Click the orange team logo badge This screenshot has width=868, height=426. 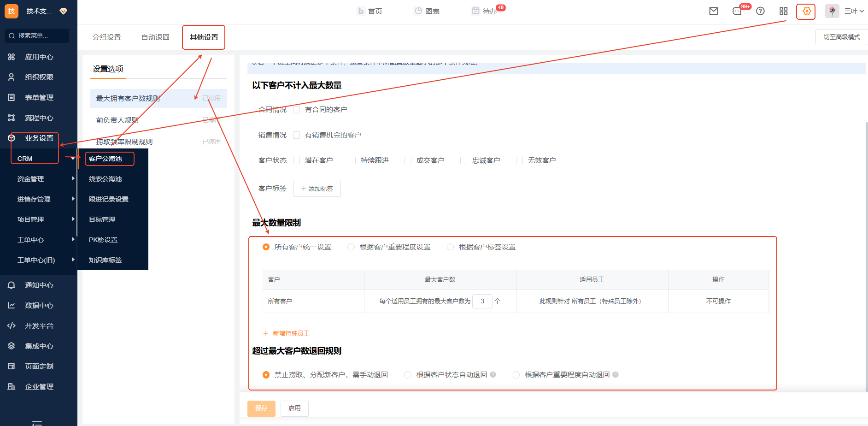(x=12, y=11)
